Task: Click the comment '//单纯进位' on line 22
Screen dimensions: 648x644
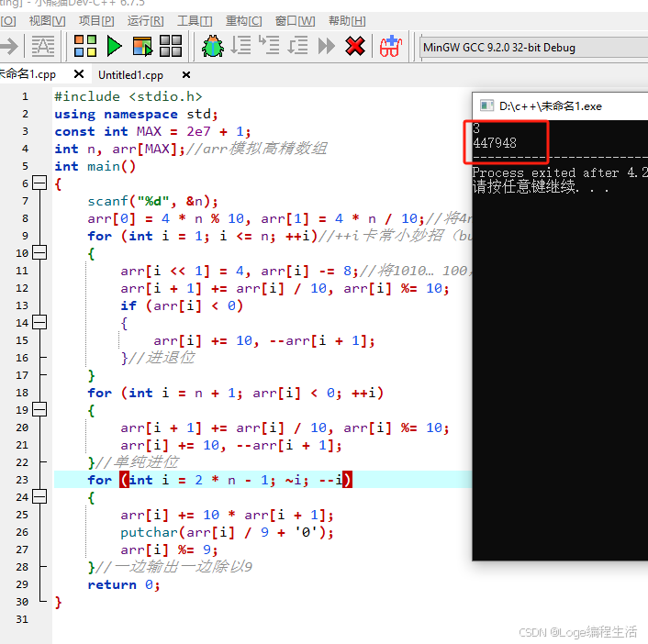Action: point(137,461)
